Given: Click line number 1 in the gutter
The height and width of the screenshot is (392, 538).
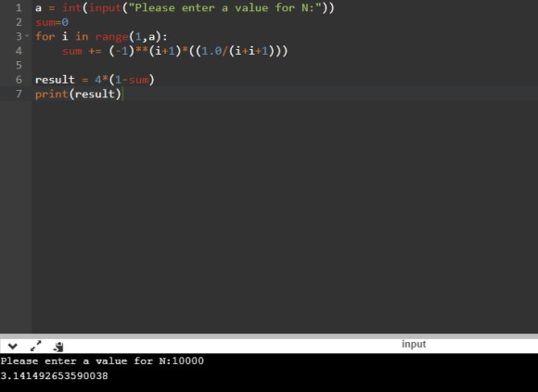Looking at the screenshot, I should 19,7.
